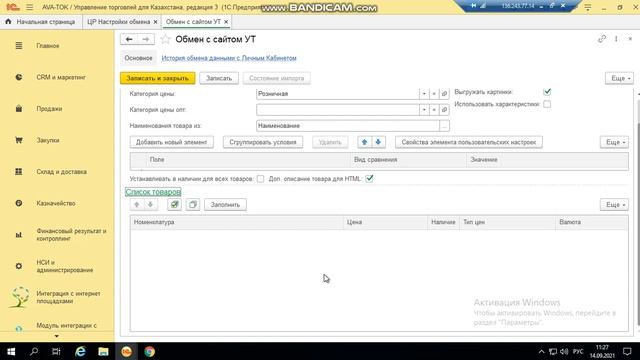Screen dimensions: 640x360
Task: Click Добавить новый элемент button
Action: coord(171,142)
